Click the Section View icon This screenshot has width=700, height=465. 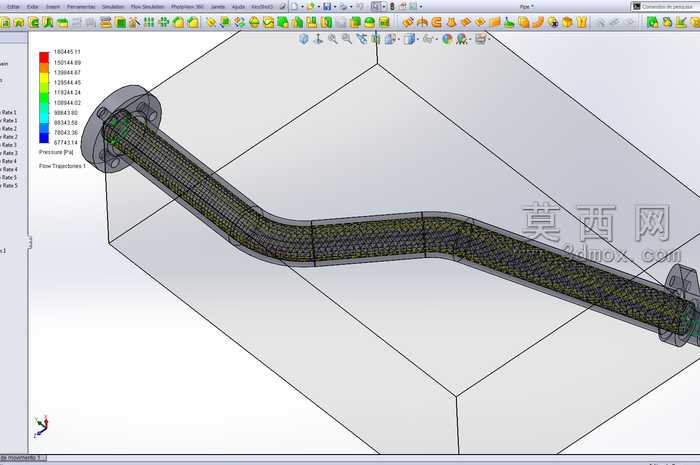(376, 39)
